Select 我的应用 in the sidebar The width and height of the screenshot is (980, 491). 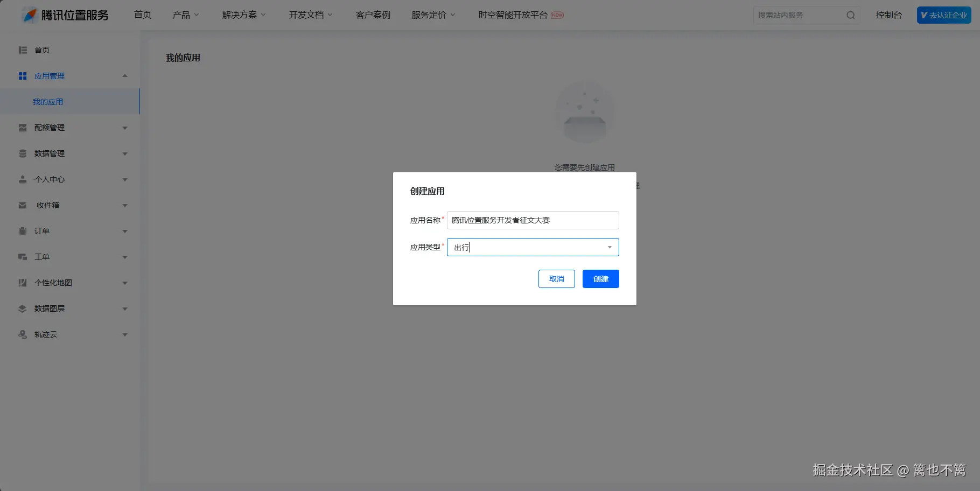pos(70,102)
